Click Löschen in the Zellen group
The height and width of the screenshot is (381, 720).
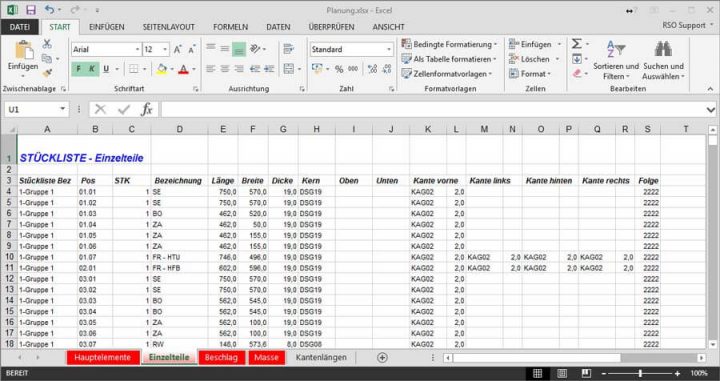coord(534,59)
